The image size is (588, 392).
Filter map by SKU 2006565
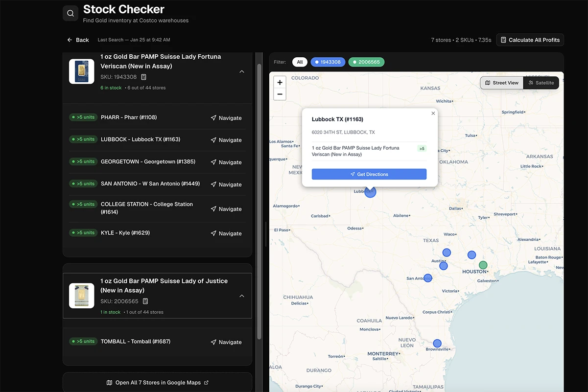[366, 62]
